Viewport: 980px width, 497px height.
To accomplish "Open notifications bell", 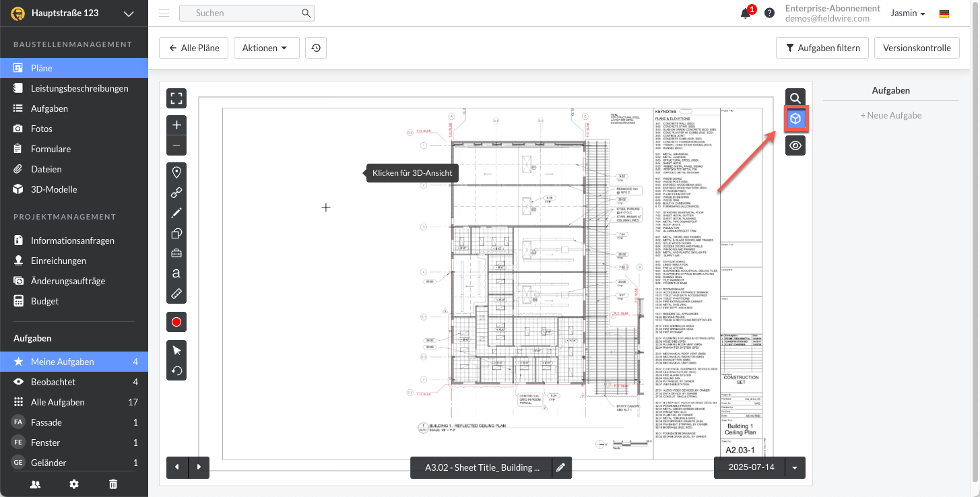I will click(746, 13).
